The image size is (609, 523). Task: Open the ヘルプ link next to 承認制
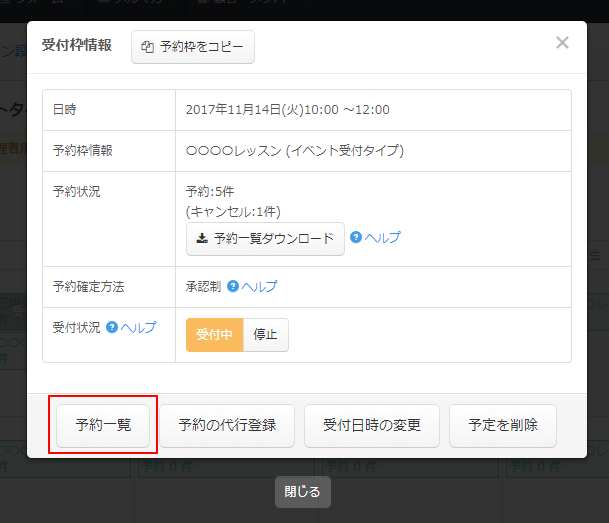pyautogui.click(x=259, y=286)
